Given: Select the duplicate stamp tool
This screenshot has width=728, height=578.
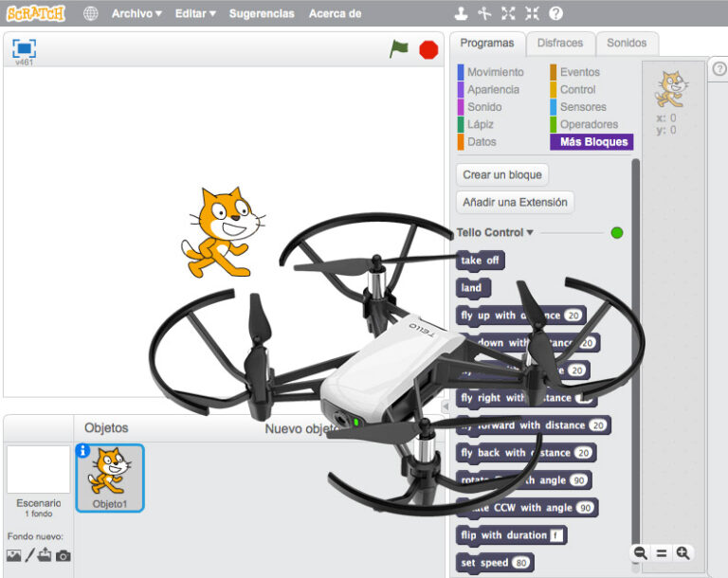Looking at the screenshot, I should pos(461,13).
